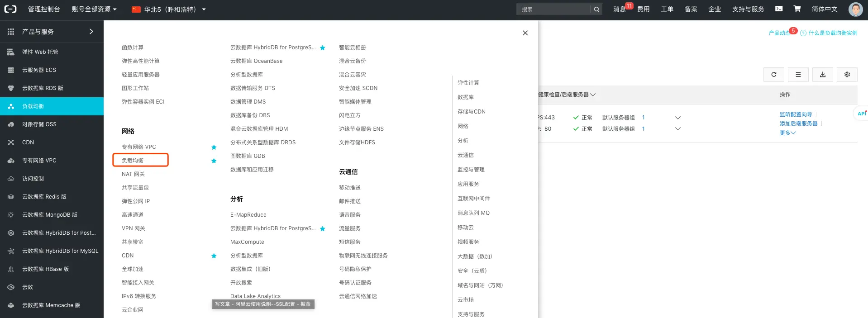The height and width of the screenshot is (318, 868).
Task: Toggle favorite star for 专有网络 VPC
Action: pyautogui.click(x=214, y=147)
